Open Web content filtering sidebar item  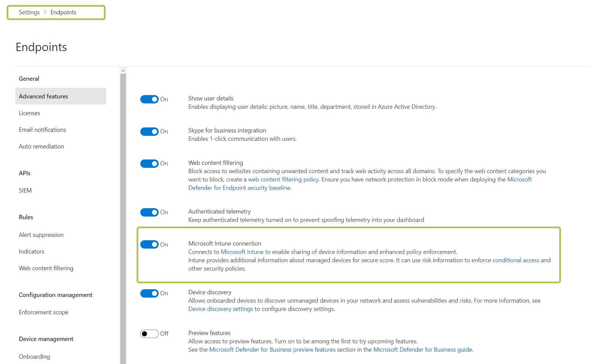click(x=46, y=268)
